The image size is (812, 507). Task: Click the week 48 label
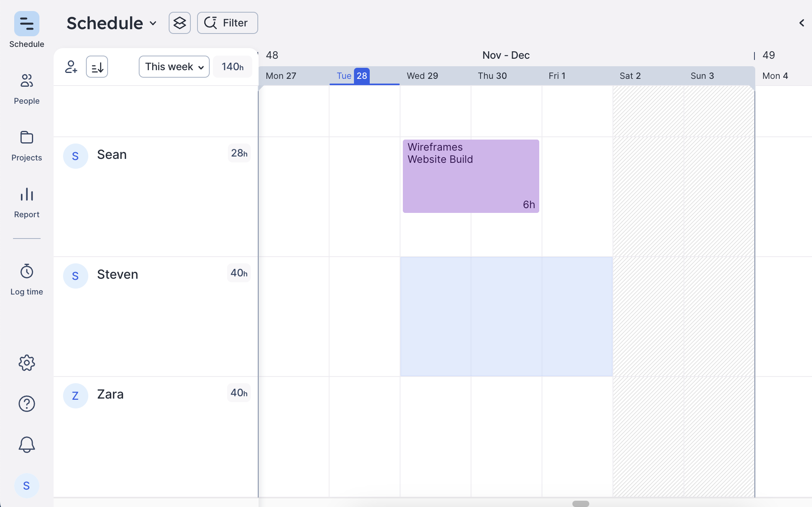(272, 55)
